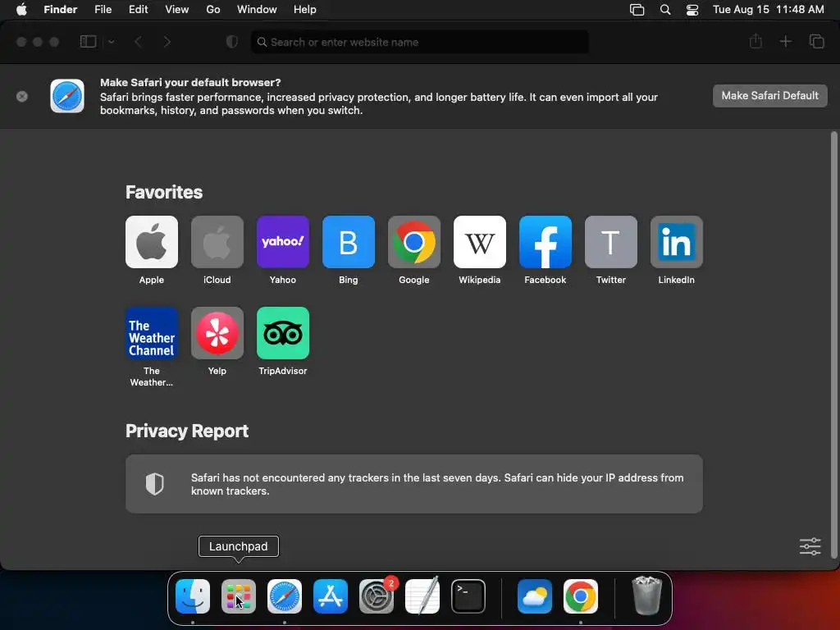Open the Facebook favorite tile

pyautogui.click(x=546, y=242)
